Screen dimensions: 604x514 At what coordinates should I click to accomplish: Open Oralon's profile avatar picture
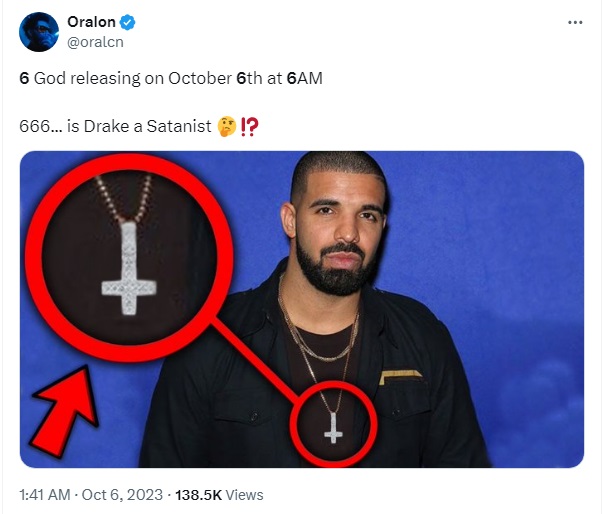pyautogui.click(x=39, y=32)
